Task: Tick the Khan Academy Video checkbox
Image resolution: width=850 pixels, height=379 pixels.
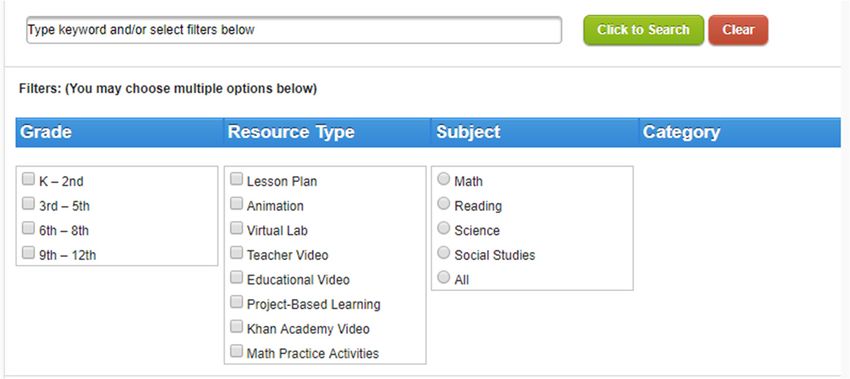Action: point(236,327)
